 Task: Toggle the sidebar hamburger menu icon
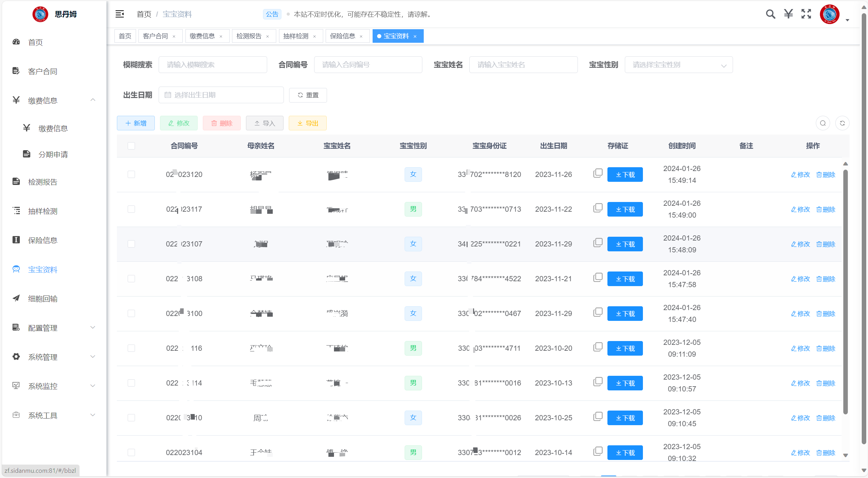120,14
